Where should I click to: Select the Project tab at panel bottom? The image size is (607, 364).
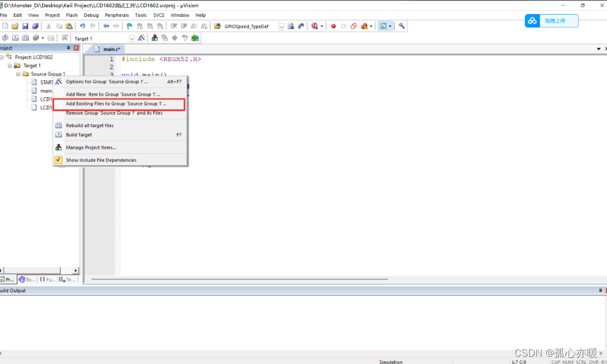click(8, 280)
